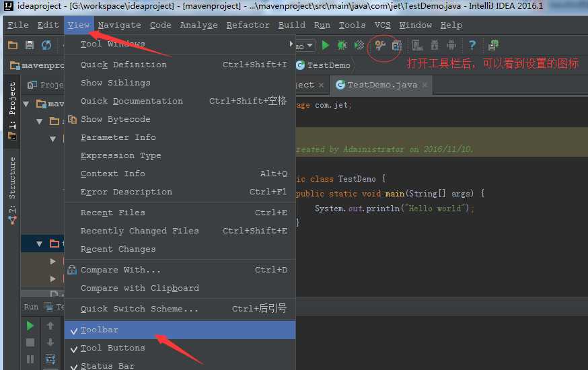This screenshot has width=588, height=370.
Task: Click the down arrow in Run panel
Action: [50, 342]
